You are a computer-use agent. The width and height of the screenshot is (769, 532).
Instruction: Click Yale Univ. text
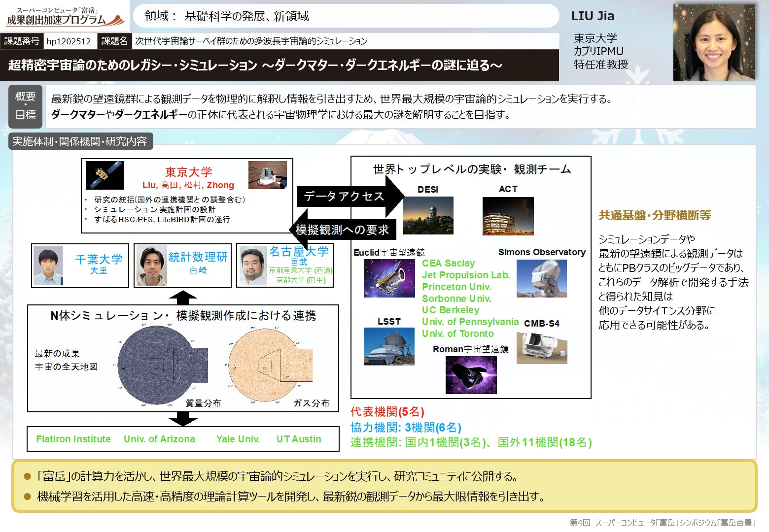pos(238,439)
